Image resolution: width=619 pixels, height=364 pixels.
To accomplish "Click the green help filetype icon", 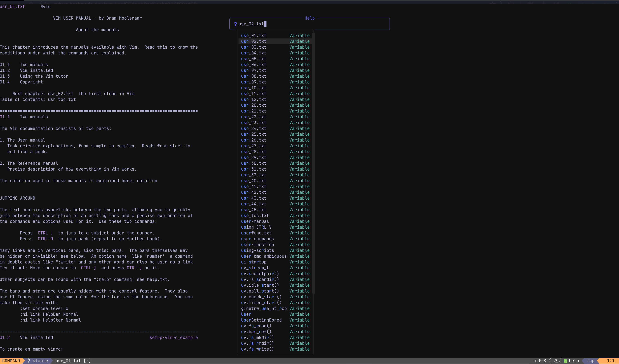I will coord(566,361).
